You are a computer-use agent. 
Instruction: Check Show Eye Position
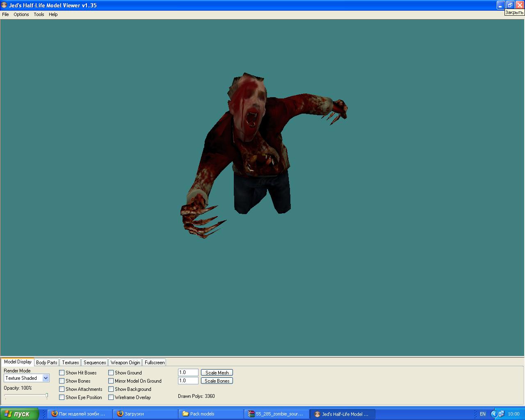pos(62,397)
